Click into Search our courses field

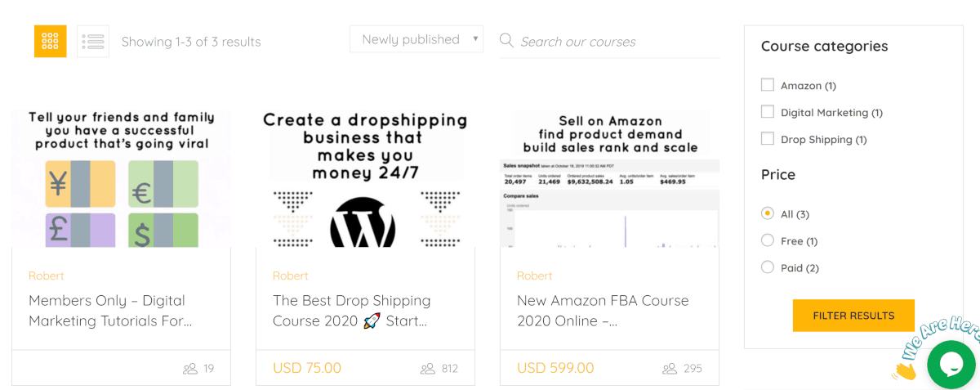[619, 42]
